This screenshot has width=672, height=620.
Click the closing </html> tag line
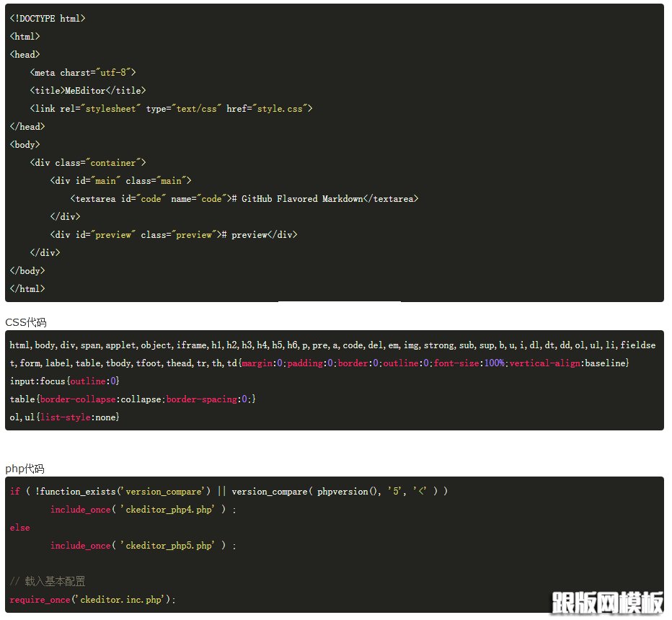point(27,288)
